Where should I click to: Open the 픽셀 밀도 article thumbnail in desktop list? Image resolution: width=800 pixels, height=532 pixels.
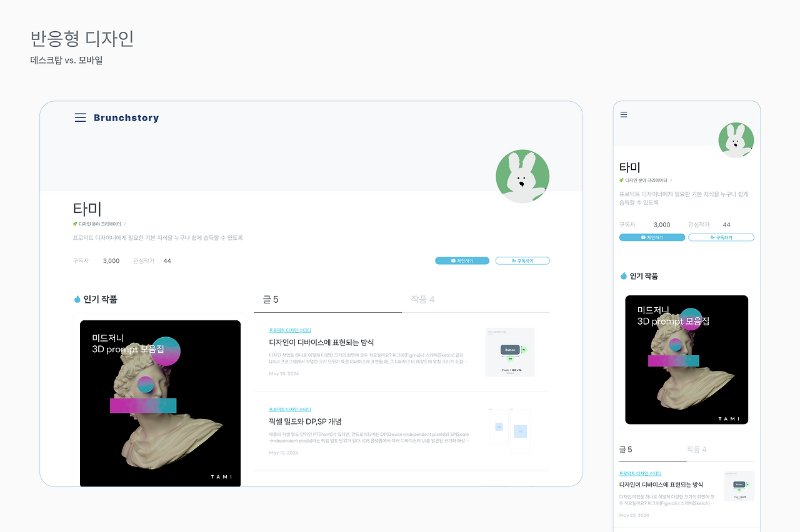coord(510,431)
